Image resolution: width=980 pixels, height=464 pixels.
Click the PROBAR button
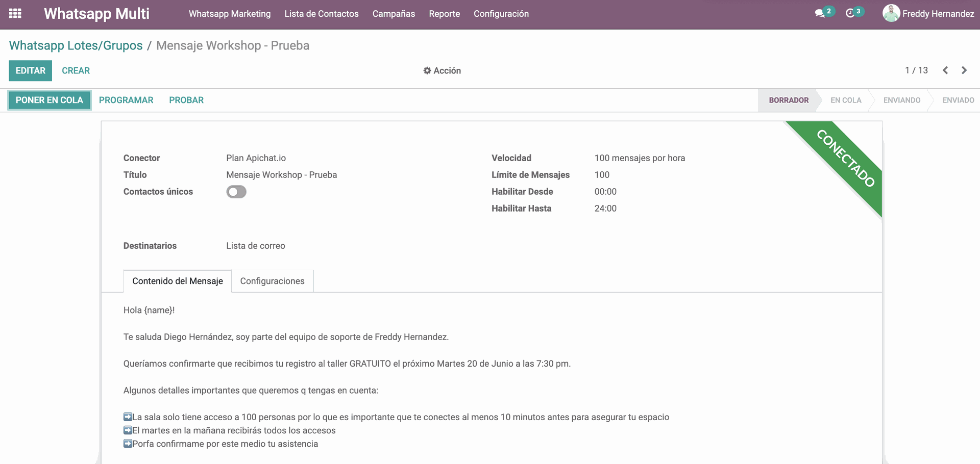[186, 100]
